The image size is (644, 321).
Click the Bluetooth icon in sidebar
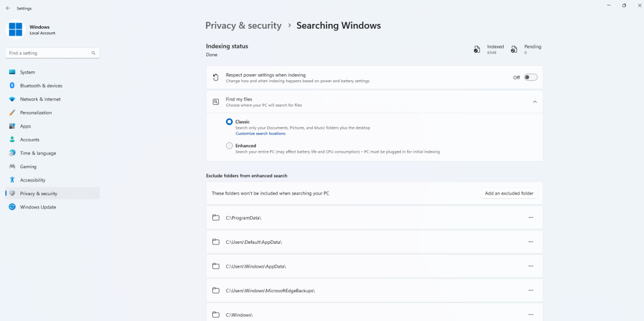point(13,86)
